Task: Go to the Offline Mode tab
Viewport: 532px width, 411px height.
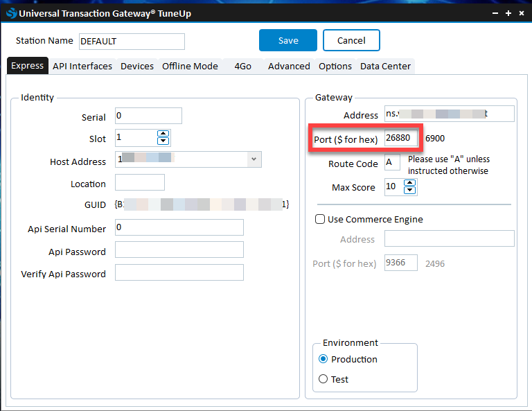Action: [190, 66]
